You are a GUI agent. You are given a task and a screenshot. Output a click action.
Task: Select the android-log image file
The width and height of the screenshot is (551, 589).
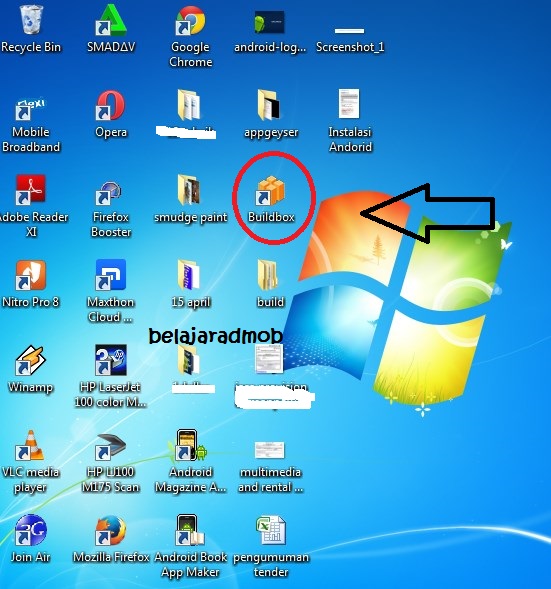270,22
